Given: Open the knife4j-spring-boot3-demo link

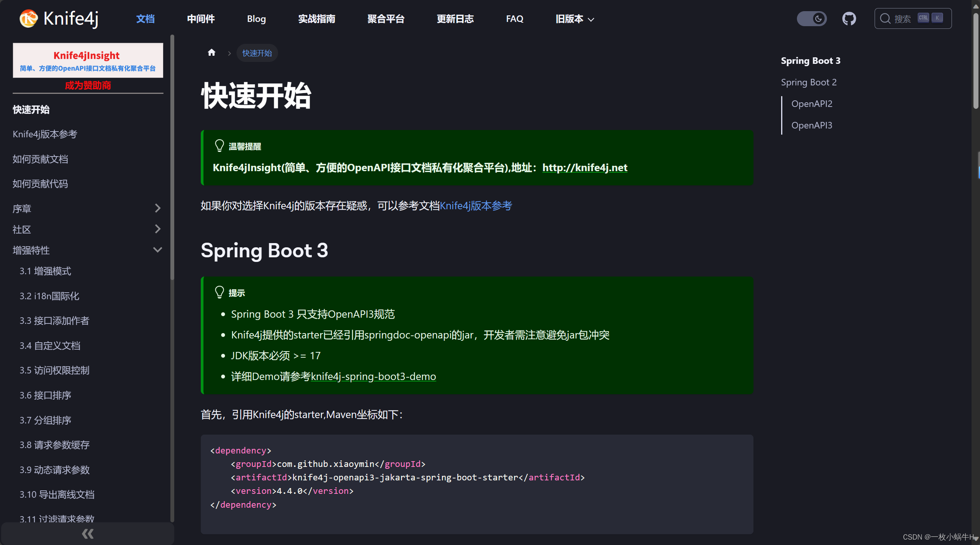Looking at the screenshot, I should [373, 377].
